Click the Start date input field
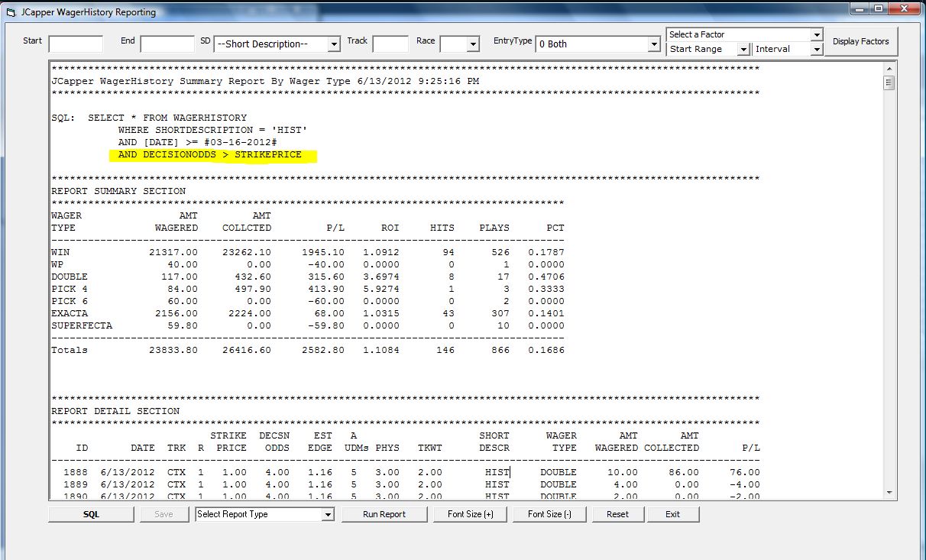The width and height of the screenshot is (926, 560). pos(75,44)
